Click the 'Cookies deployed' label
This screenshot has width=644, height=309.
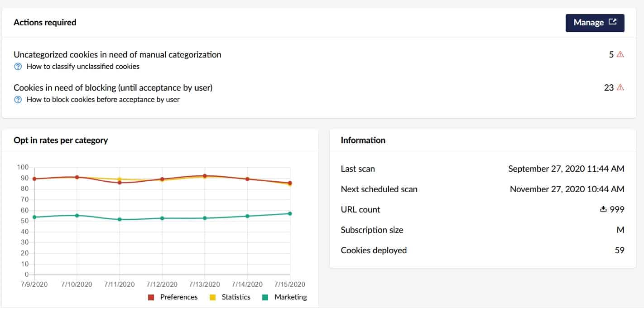[x=374, y=250]
